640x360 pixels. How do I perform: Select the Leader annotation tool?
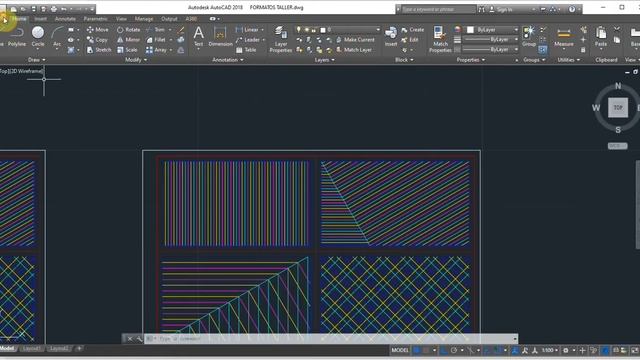248,40
